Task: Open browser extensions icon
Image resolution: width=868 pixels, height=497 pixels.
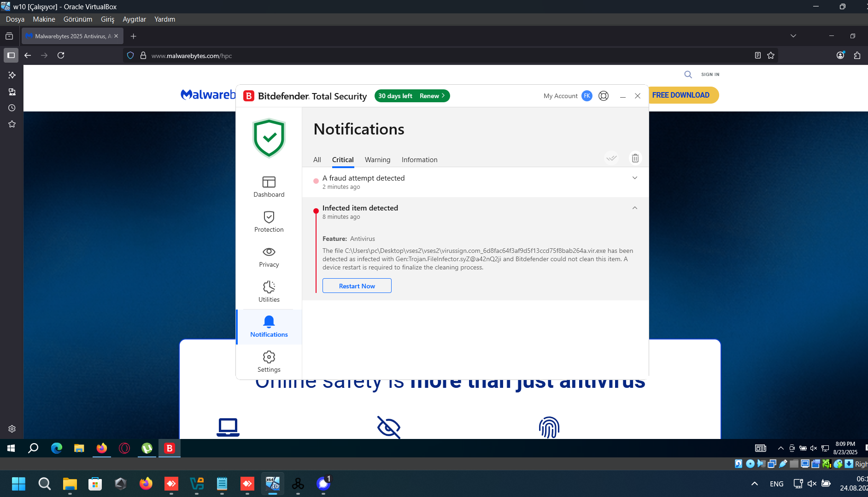Action: pos(857,55)
